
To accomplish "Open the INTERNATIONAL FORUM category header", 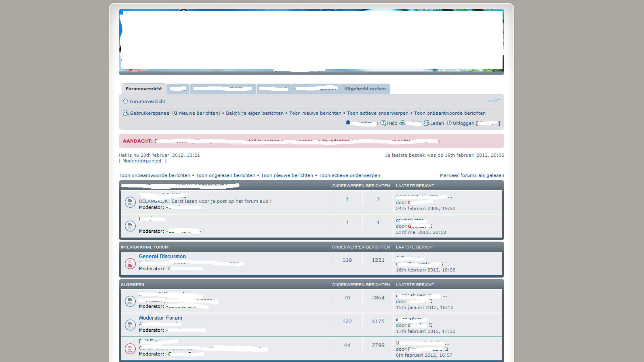I will pos(145,247).
